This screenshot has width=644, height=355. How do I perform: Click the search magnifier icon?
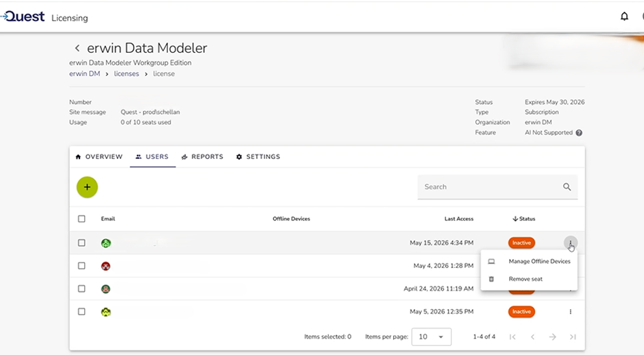567,187
